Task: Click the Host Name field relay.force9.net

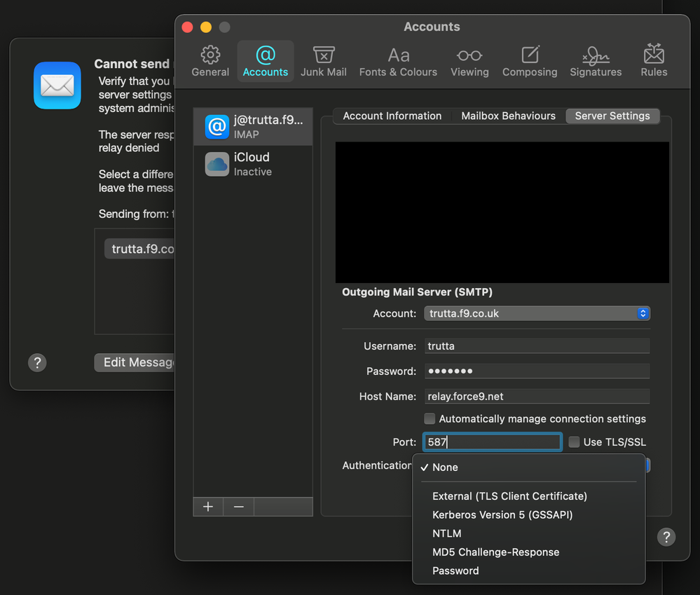Action: tap(537, 397)
